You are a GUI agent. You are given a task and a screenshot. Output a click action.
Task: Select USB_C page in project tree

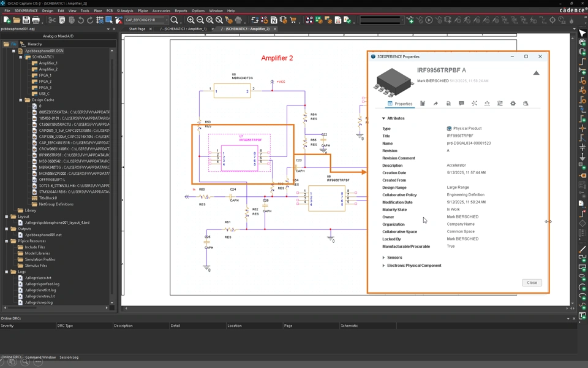44,94
